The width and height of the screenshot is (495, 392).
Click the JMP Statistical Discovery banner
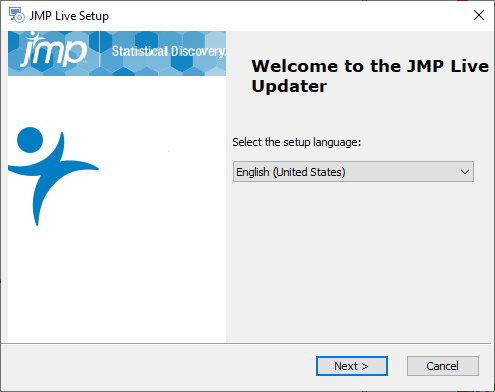tap(117, 53)
